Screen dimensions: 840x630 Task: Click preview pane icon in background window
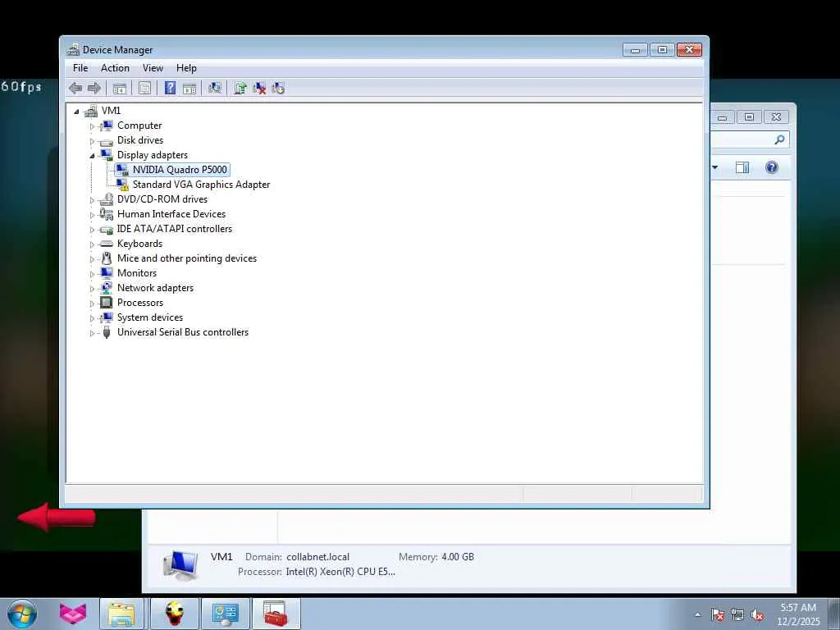click(x=742, y=167)
